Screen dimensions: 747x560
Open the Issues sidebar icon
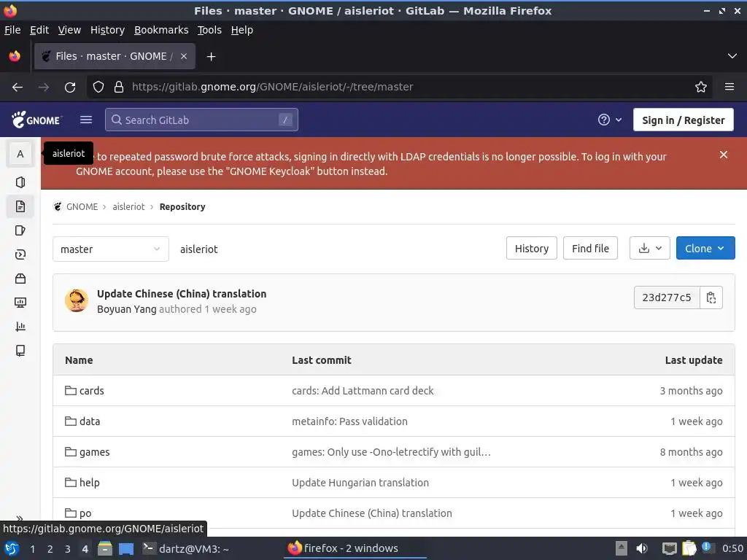pyautogui.click(x=20, y=230)
